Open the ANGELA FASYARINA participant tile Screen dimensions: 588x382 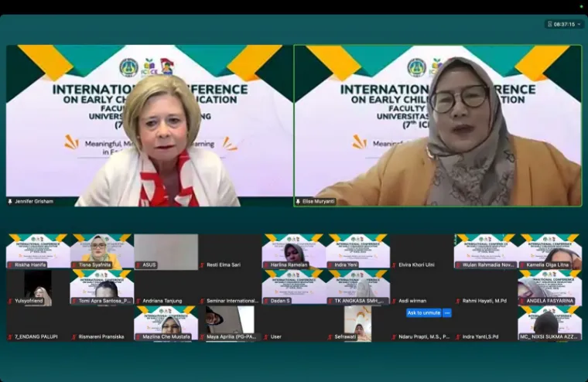(549, 286)
